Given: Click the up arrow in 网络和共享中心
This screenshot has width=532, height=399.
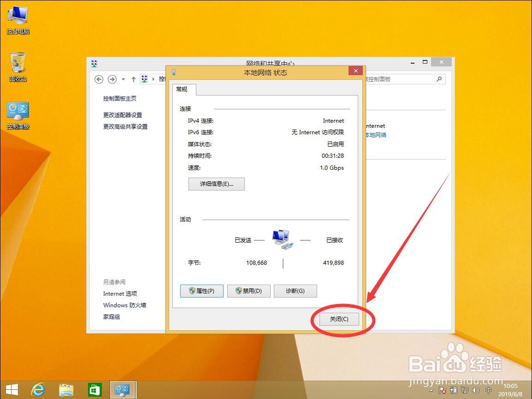Looking at the screenshot, I should 134,79.
